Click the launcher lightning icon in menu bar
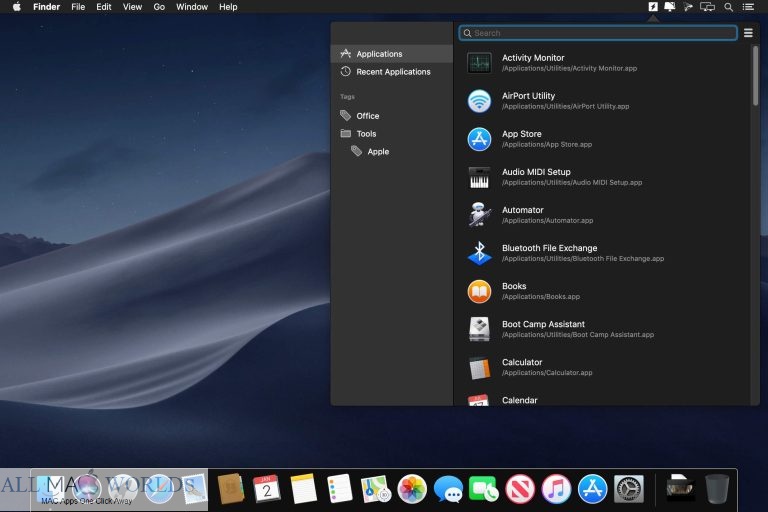 [x=653, y=7]
